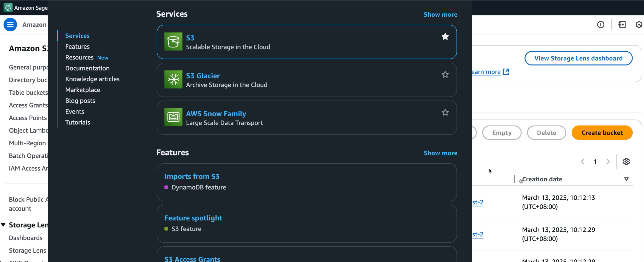The image size is (644, 262).
Task: Select Knowledge articles category
Action: tap(92, 79)
